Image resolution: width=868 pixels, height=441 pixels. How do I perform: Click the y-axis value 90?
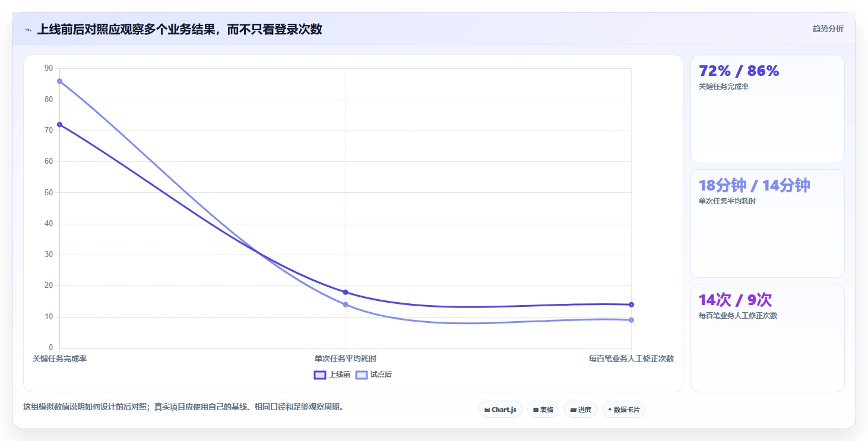point(49,68)
